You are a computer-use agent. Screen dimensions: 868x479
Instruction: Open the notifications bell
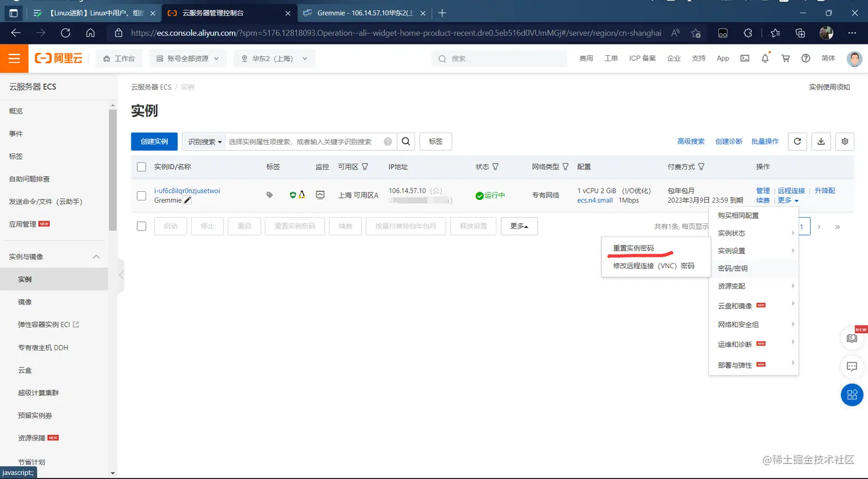coord(765,58)
